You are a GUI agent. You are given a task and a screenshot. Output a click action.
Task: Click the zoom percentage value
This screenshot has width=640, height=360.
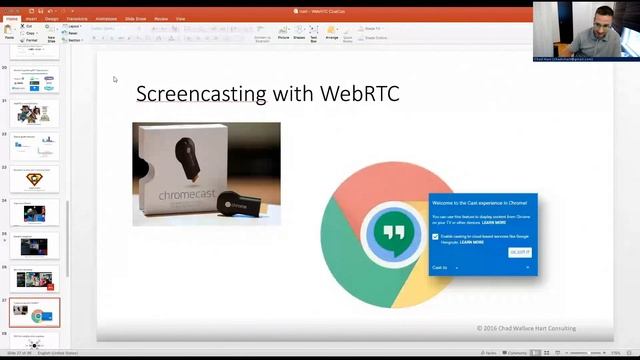click(x=616, y=353)
